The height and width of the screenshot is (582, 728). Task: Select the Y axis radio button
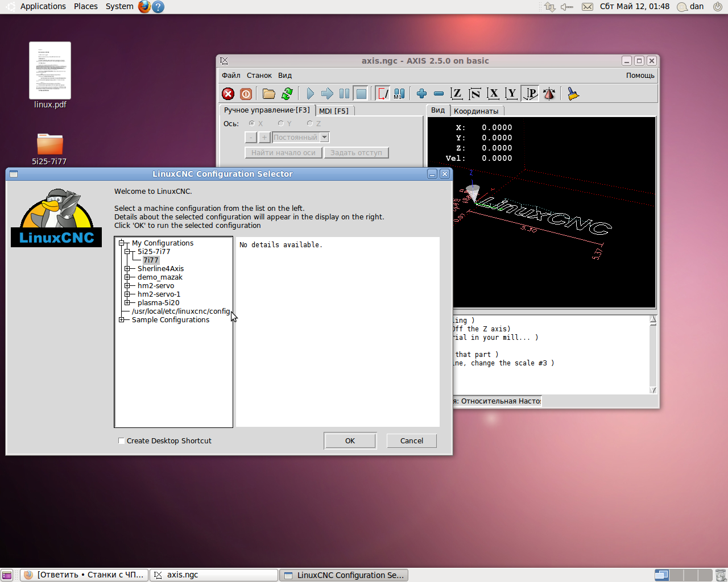280,123
